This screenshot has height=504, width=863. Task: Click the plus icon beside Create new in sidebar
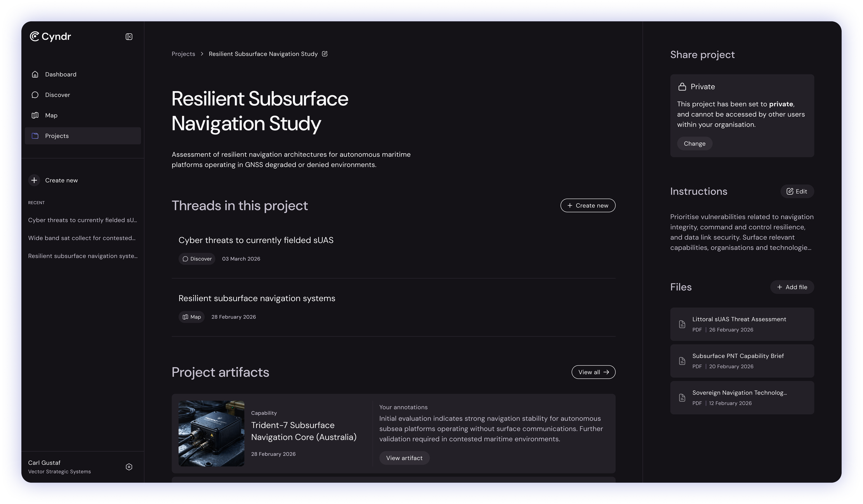pyautogui.click(x=34, y=180)
